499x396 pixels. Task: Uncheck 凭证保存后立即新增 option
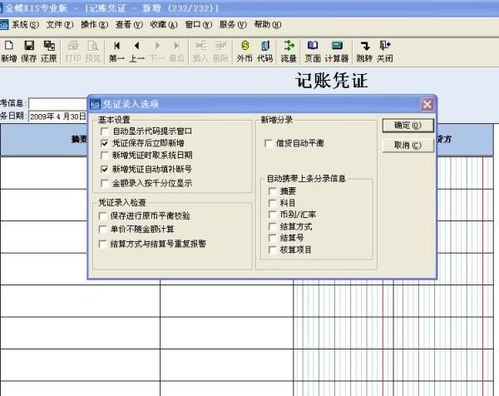click(x=104, y=143)
